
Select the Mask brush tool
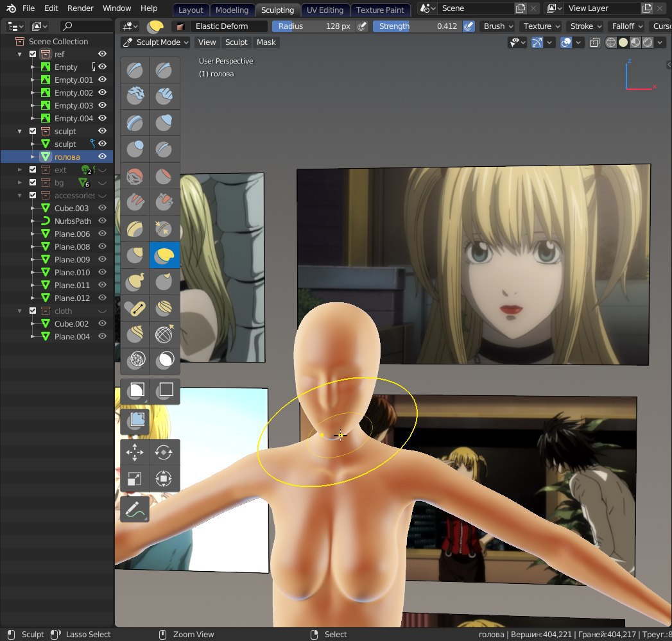(164, 361)
